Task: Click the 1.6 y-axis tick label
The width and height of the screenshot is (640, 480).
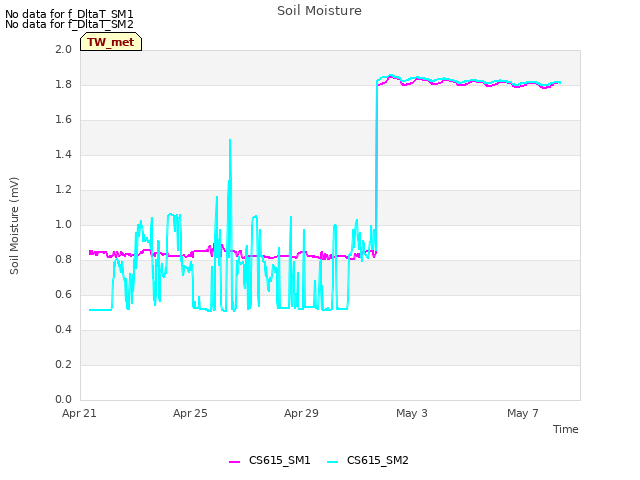Action: (63, 120)
